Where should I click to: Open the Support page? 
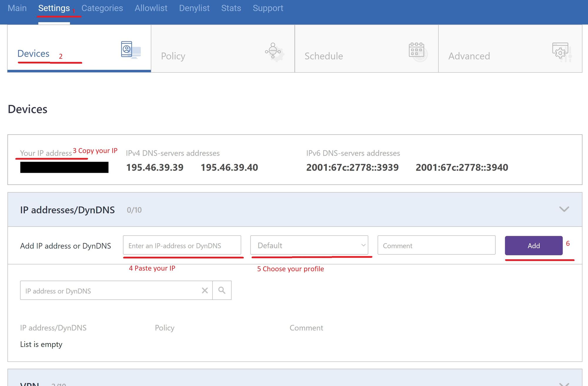point(268,8)
